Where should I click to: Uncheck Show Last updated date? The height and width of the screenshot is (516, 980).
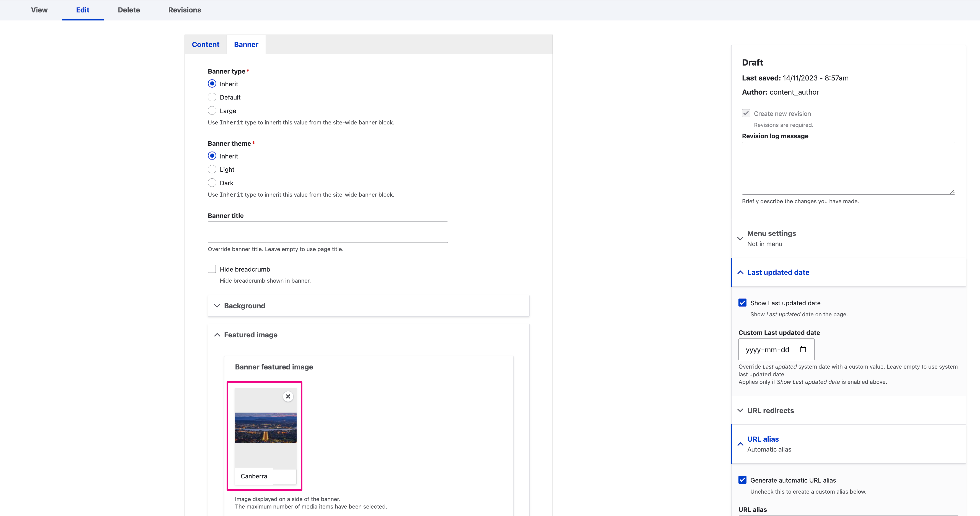(742, 303)
